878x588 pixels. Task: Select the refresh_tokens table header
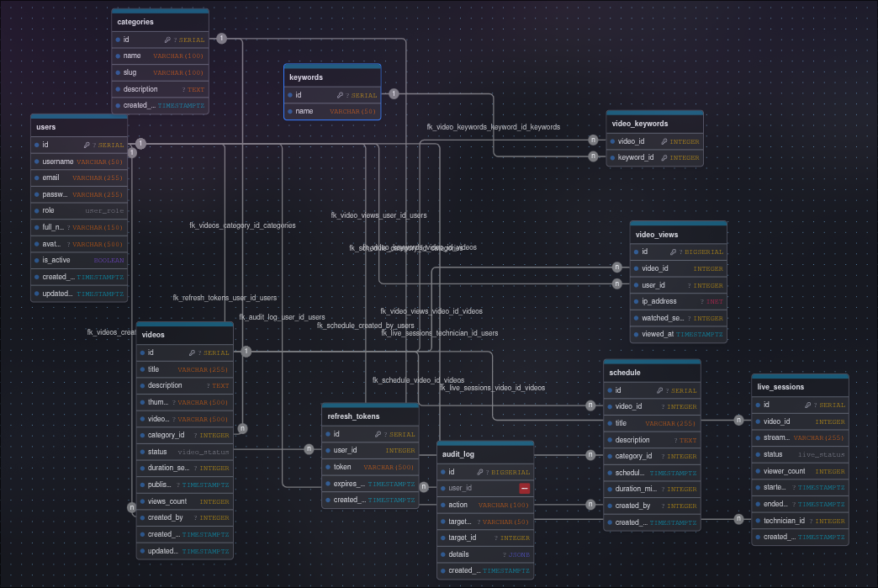pyautogui.click(x=371, y=416)
